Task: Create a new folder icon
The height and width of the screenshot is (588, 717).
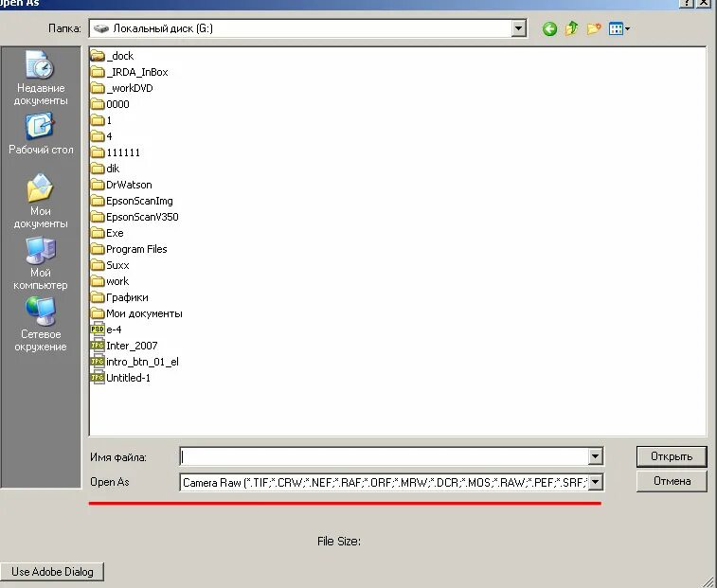Action: click(x=594, y=28)
